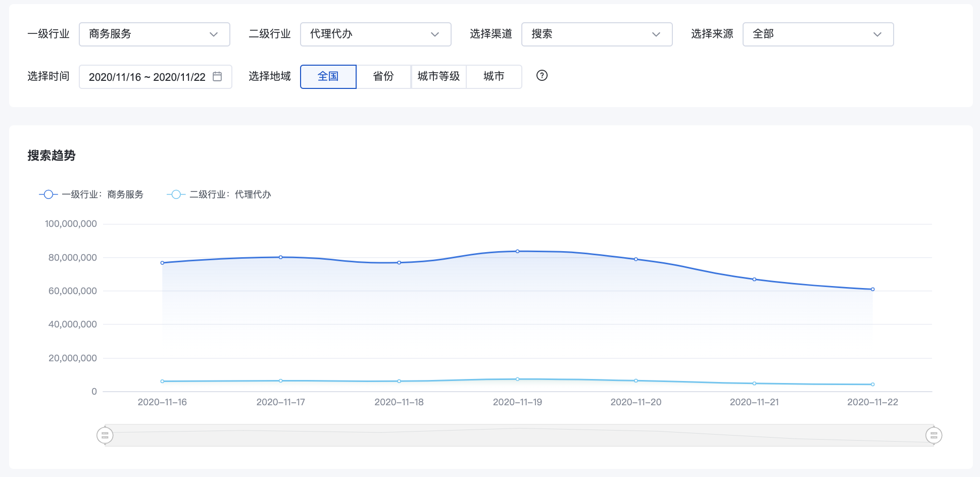Select 省份 region option
The height and width of the screenshot is (477, 980).
tap(383, 76)
